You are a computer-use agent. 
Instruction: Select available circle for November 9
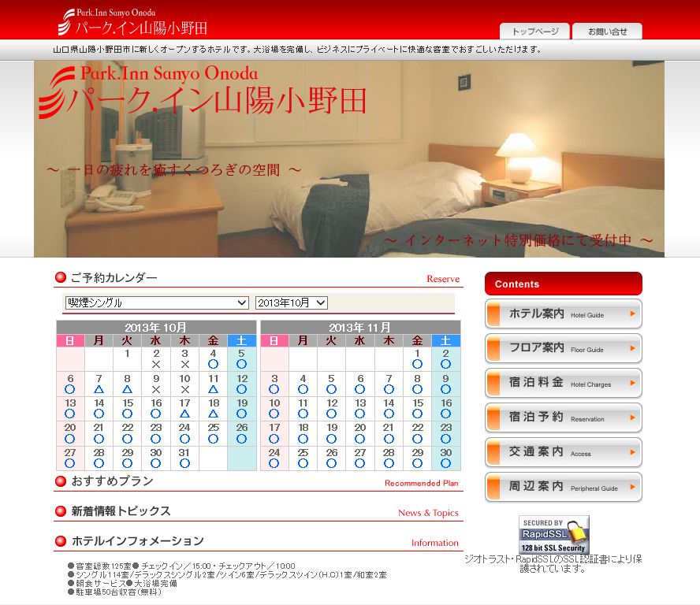pos(445,389)
